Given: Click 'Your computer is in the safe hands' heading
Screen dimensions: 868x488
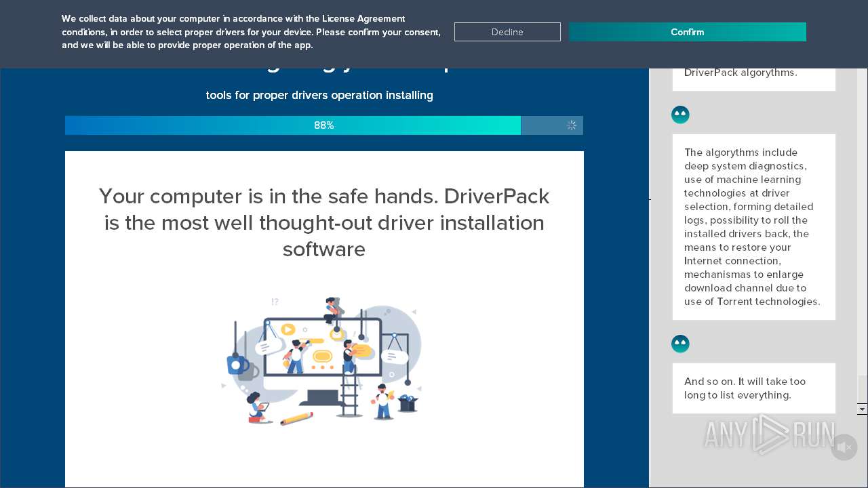Looking at the screenshot, I should (324, 222).
